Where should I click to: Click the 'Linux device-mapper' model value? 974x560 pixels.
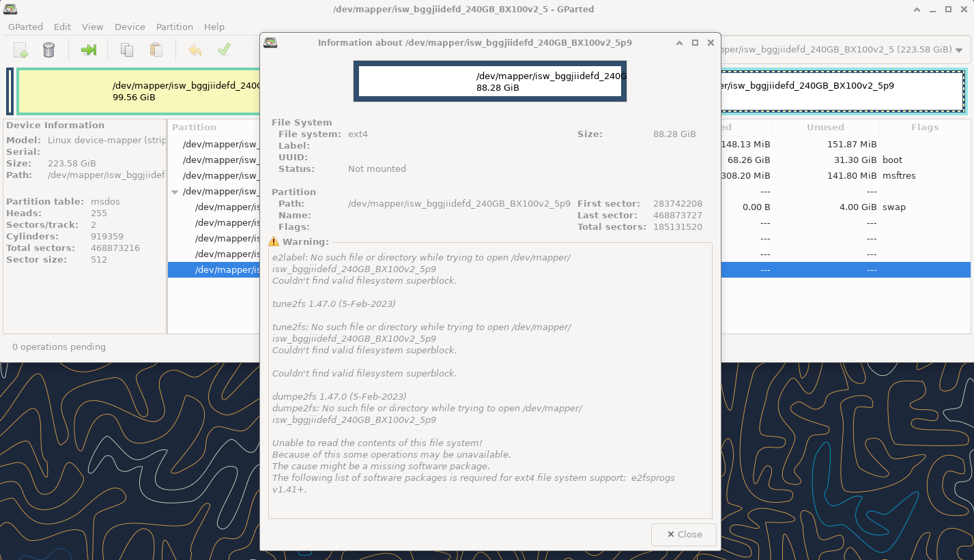106,141
